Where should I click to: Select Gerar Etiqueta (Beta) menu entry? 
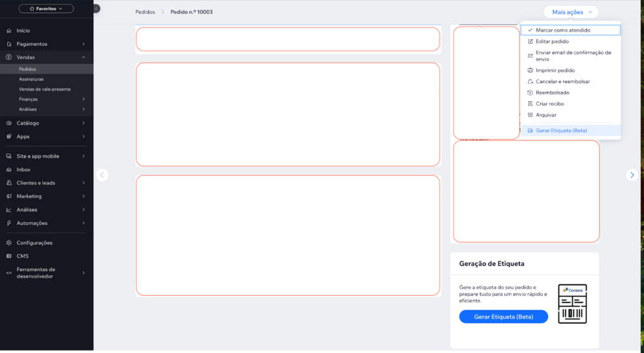[x=570, y=131]
